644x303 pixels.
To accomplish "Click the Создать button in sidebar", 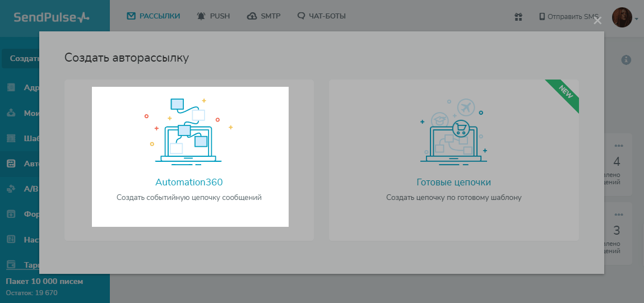I will [x=21, y=59].
